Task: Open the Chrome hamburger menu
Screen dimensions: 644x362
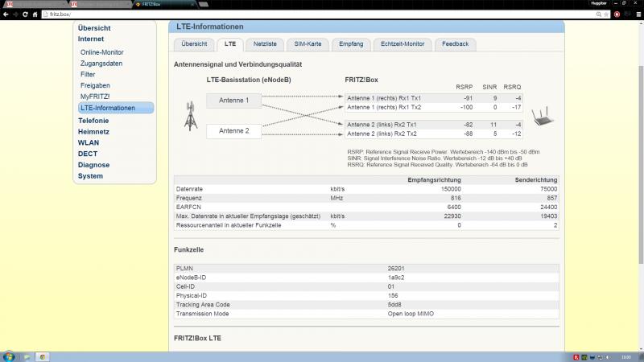Action: 638,14
